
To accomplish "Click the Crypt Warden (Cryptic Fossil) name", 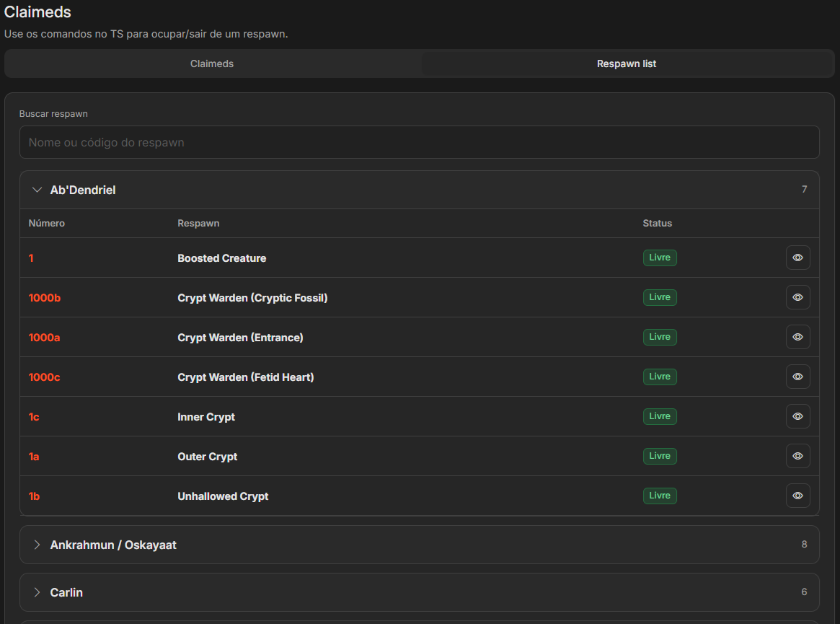I will 252,298.
